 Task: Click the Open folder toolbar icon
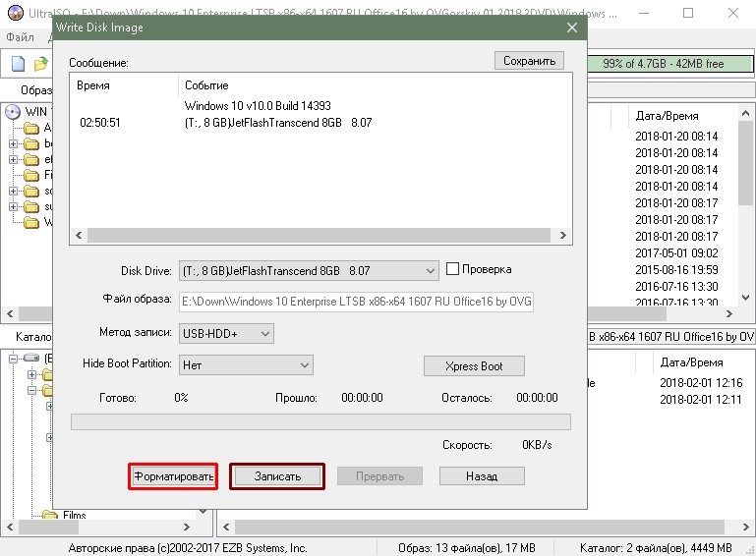click(x=41, y=64)
